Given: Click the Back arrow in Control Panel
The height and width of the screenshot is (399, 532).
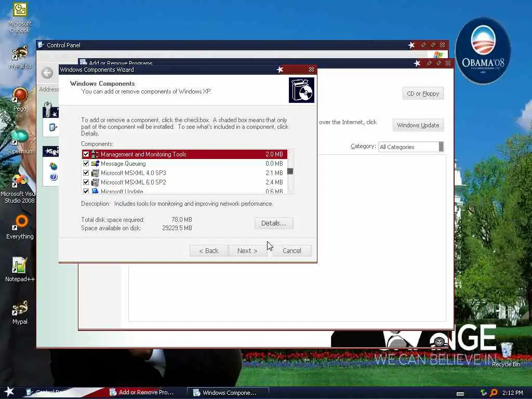Looking at the screenshot, I should (x=47, y=73).
